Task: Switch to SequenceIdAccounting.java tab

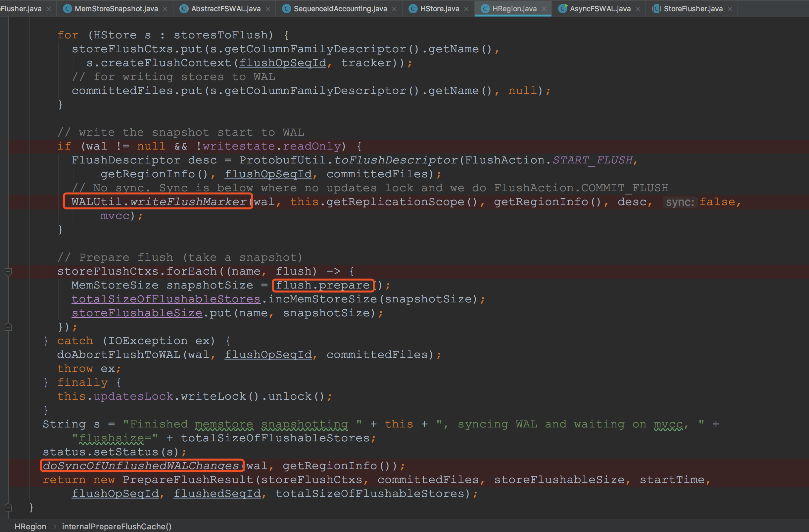Action: click(340, 9)
